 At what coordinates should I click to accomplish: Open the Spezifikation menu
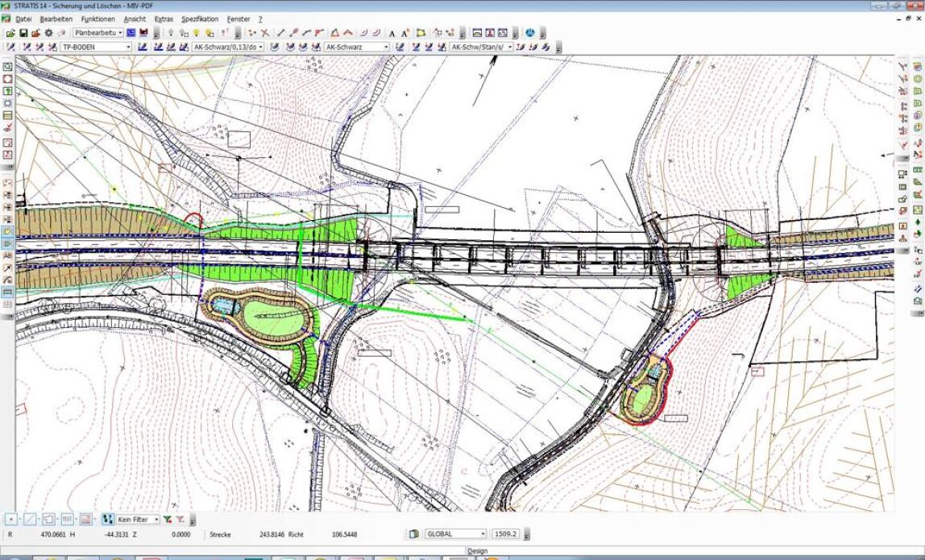(199, 19)
